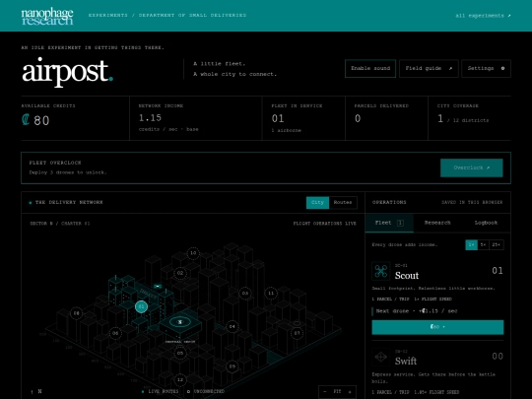Open the Logbook tab
This screenshot has width=532, height=399.
(x=486, y=223)
